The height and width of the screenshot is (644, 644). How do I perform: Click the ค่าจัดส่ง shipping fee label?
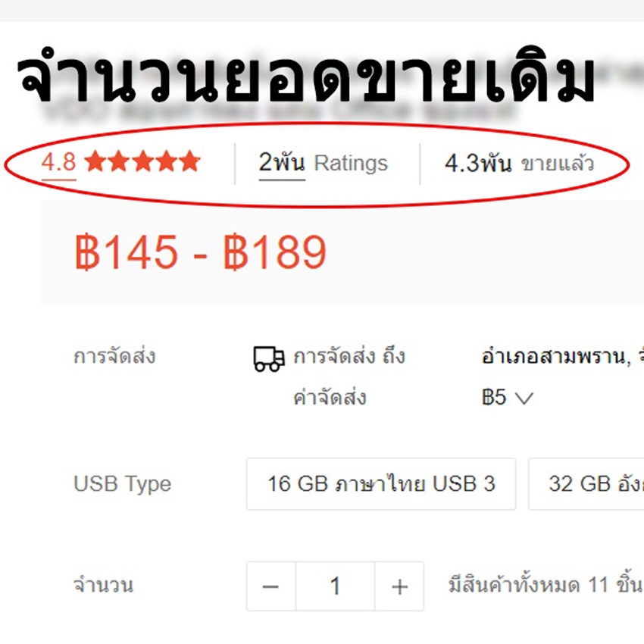tap(330, 397)
